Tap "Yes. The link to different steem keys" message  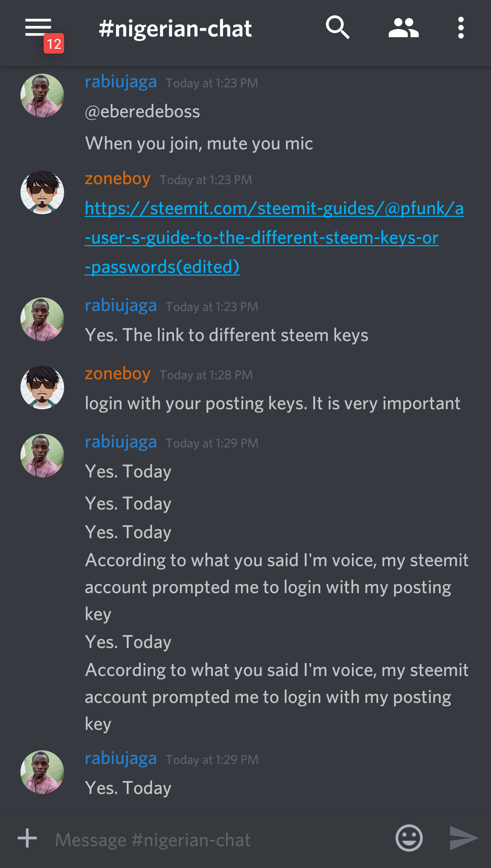point(227,335)
